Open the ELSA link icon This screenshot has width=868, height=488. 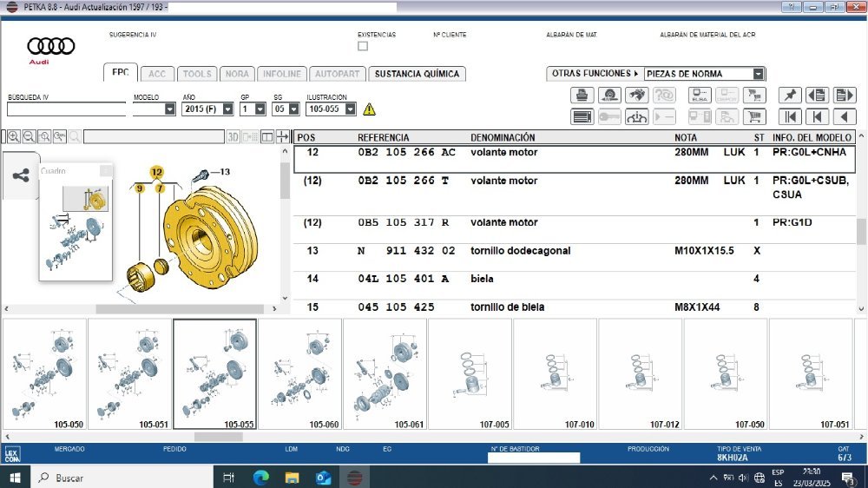699,96
